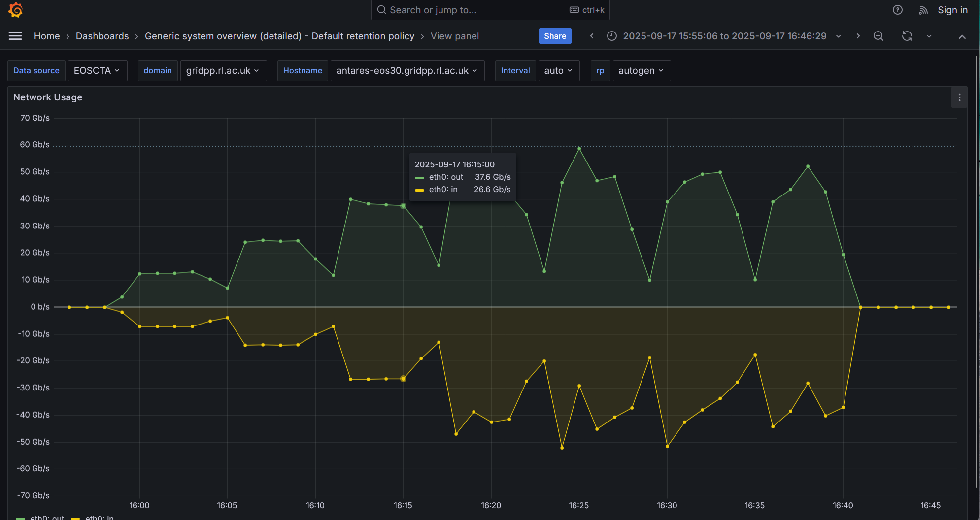The height and width of the screenshot is (520, 980).
Task: Go to Dashboards breadcrumb
Action: coord(102,36)
